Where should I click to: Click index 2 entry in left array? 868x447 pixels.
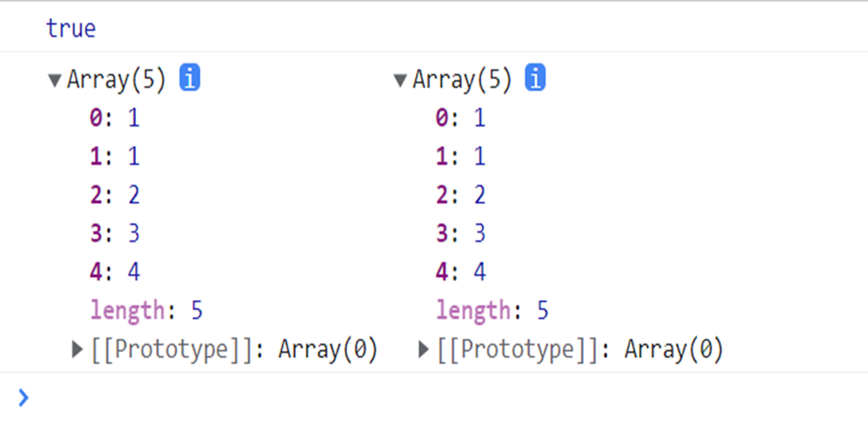coord(114,195)
